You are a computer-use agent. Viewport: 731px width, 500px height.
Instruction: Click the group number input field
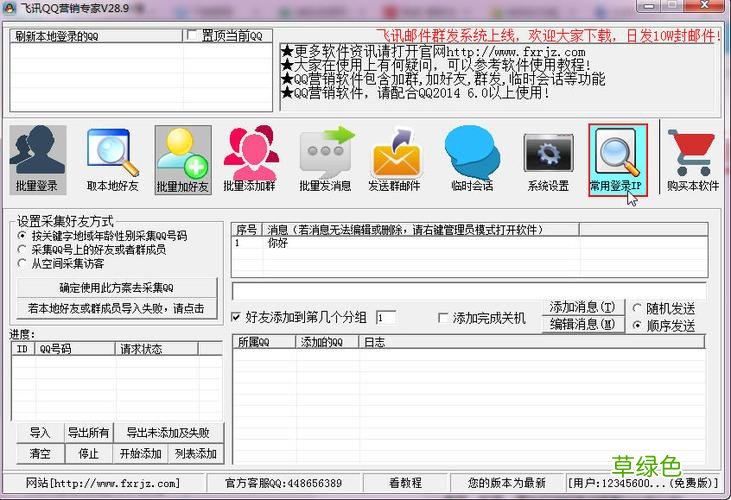coord(386,318)
